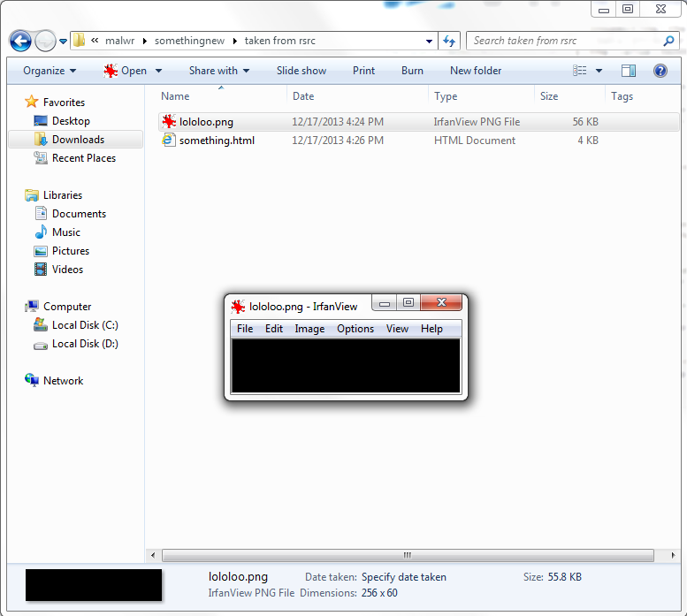Click Burn in the toolbar
Screen dimensions: 687x616
(412, 71)
